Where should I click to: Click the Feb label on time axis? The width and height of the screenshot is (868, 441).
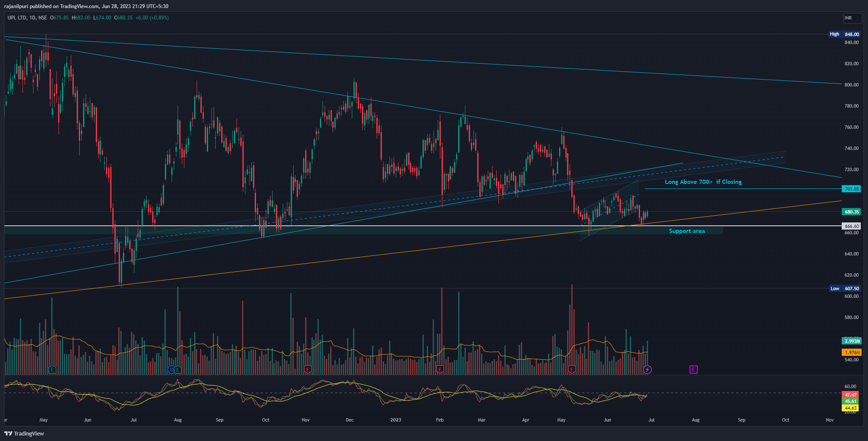coord(440,420)
